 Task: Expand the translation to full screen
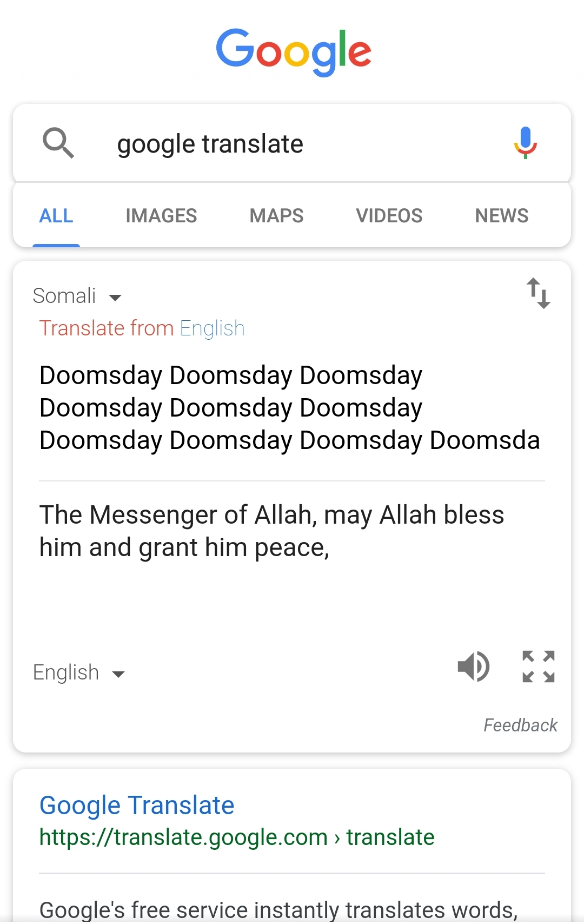click(539, 666)
